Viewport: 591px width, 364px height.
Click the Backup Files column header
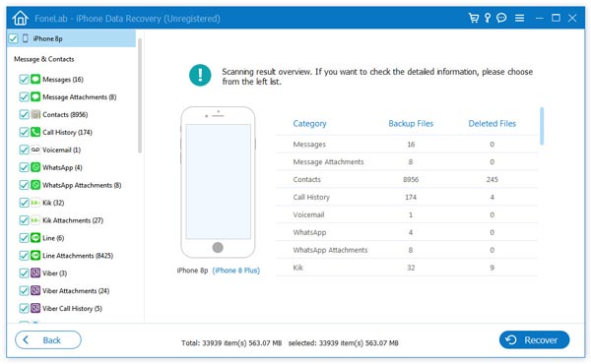coord(411,124)
